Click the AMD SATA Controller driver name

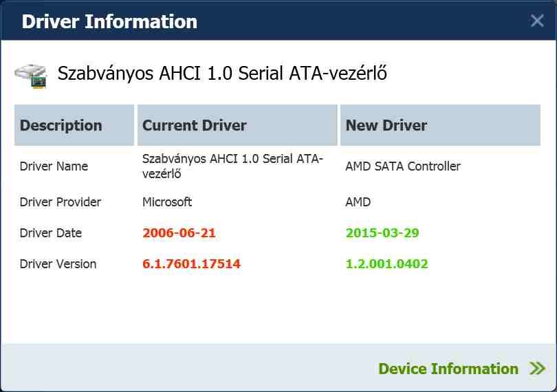coord(403,166)
